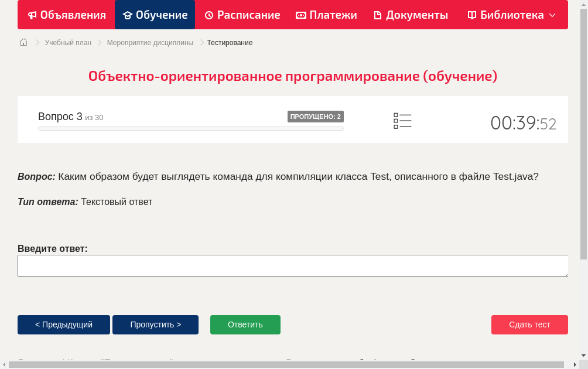Click the home icon in the breadcrumb
Viewport: 588px width, 369px height.
click(x=23, y=42)
